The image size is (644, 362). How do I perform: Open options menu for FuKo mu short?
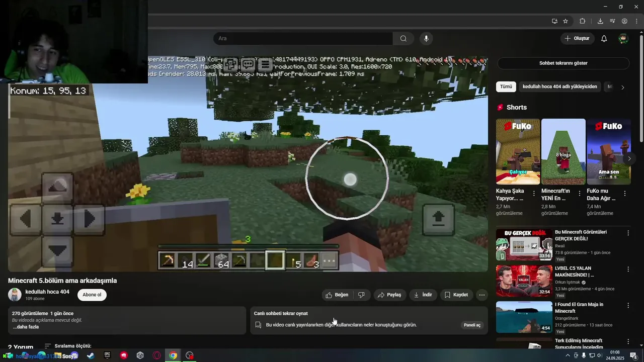(x=625, y=194)
